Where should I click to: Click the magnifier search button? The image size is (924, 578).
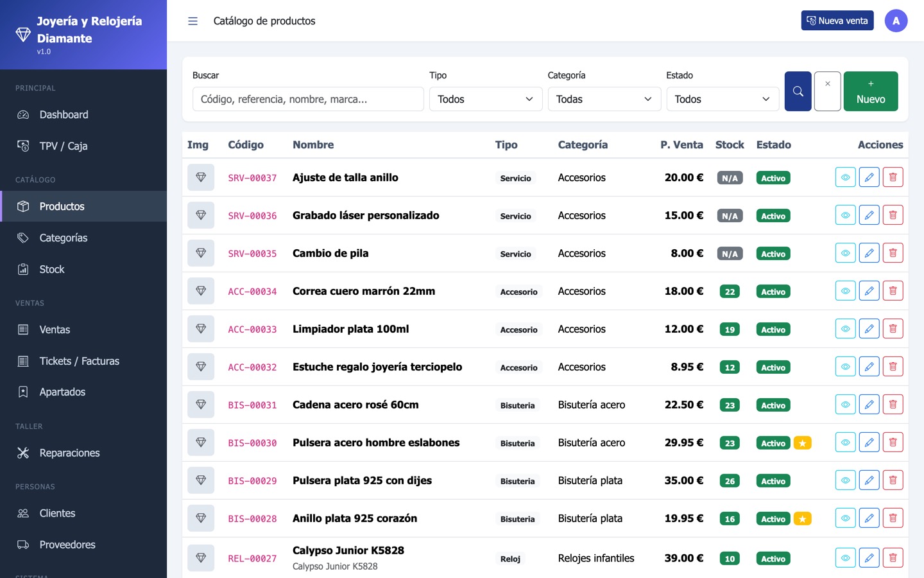(x=798, y=91)
